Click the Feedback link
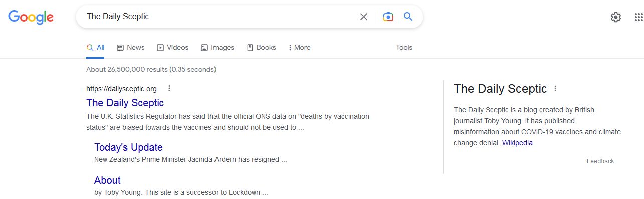The image size is (644, 199). (x=600, y=161)
